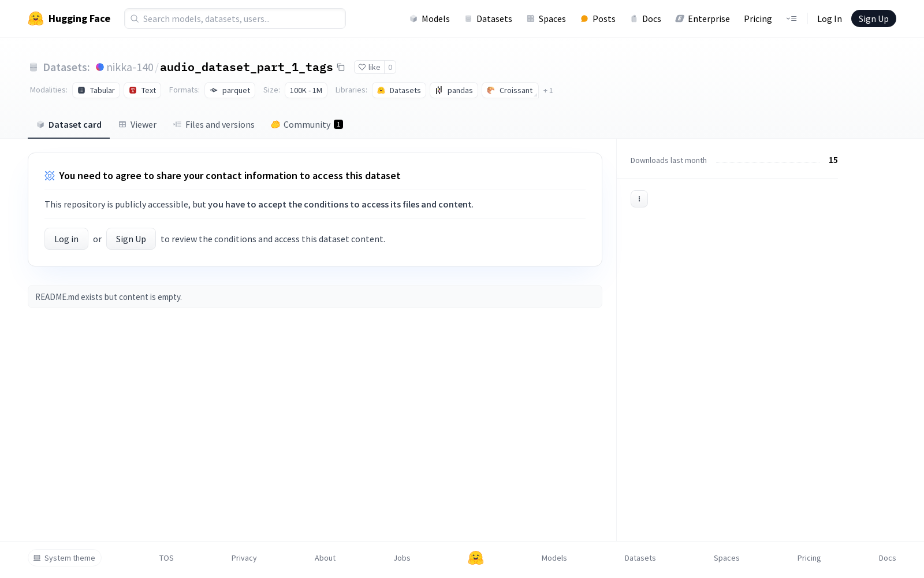Open the nikka-140 user profile link
Screen dimensions: 924x578
[130, 67]
